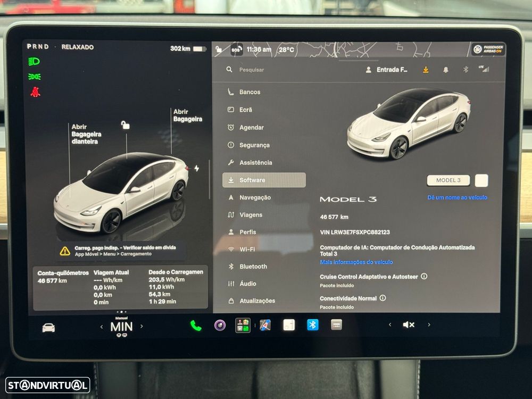Tap info icon beside Conectividade Normal
The height and width of the screenshot is (399, 532).
tap(383, 298)
